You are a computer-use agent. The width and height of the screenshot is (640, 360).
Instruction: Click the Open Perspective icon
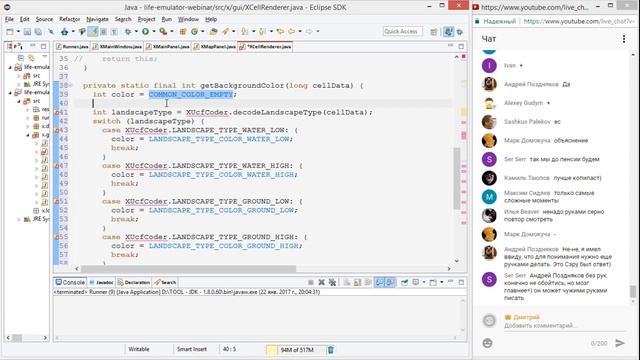[433, 32]
